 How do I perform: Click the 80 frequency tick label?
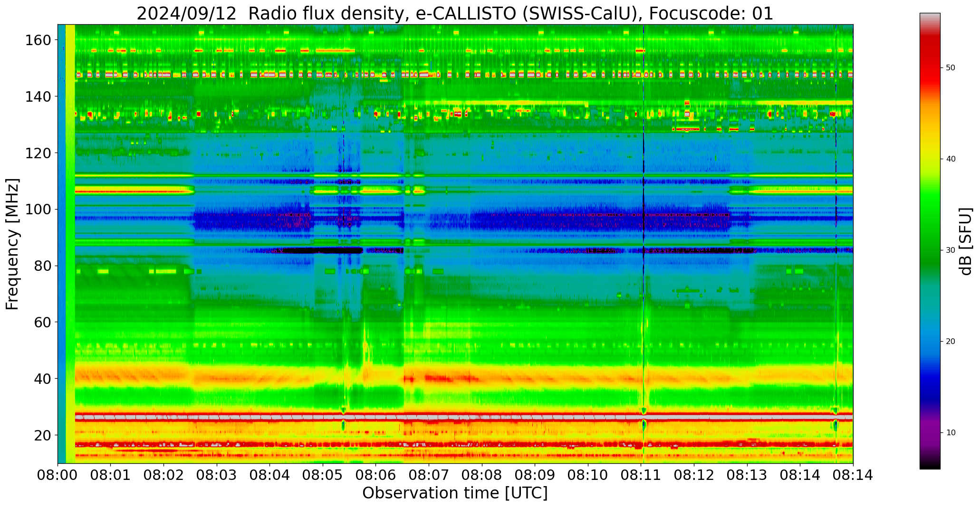pyautogui.click(x=42, y=266)
